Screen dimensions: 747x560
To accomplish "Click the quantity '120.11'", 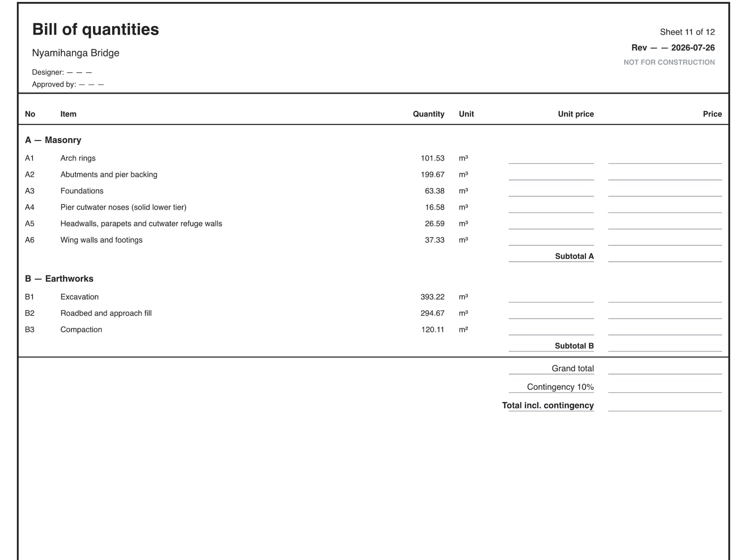I will click(x=432, y=329).
